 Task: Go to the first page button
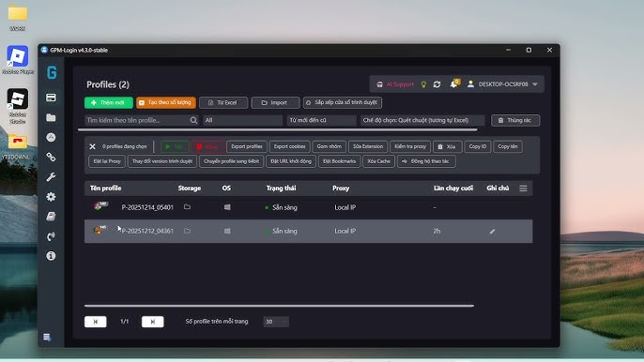96,322
